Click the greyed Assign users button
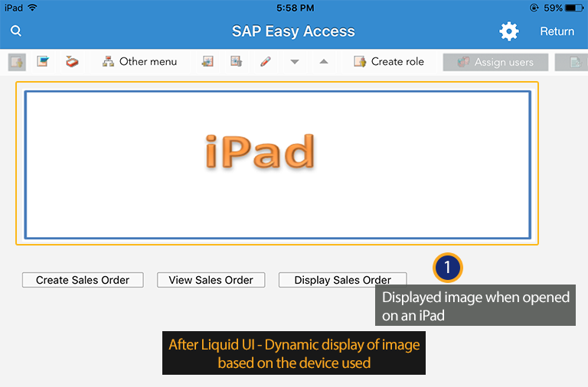The image size is (588, 387). tap(495, 62)
